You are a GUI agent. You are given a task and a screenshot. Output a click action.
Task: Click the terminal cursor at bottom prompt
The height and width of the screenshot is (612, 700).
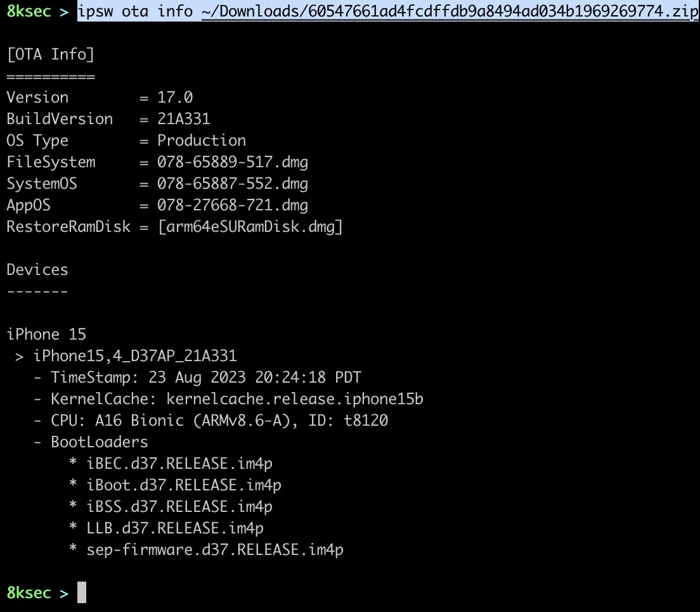[81, 593]
